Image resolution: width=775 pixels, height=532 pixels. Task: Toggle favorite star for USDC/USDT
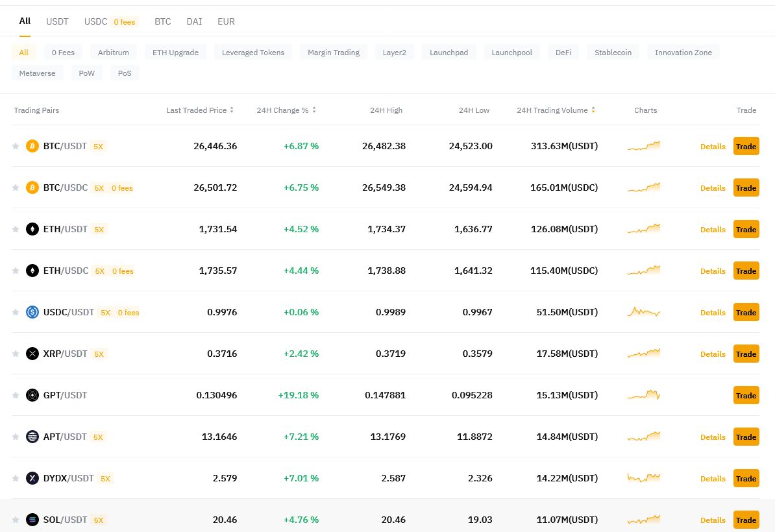pyautogui.click(x=16, y=312)
